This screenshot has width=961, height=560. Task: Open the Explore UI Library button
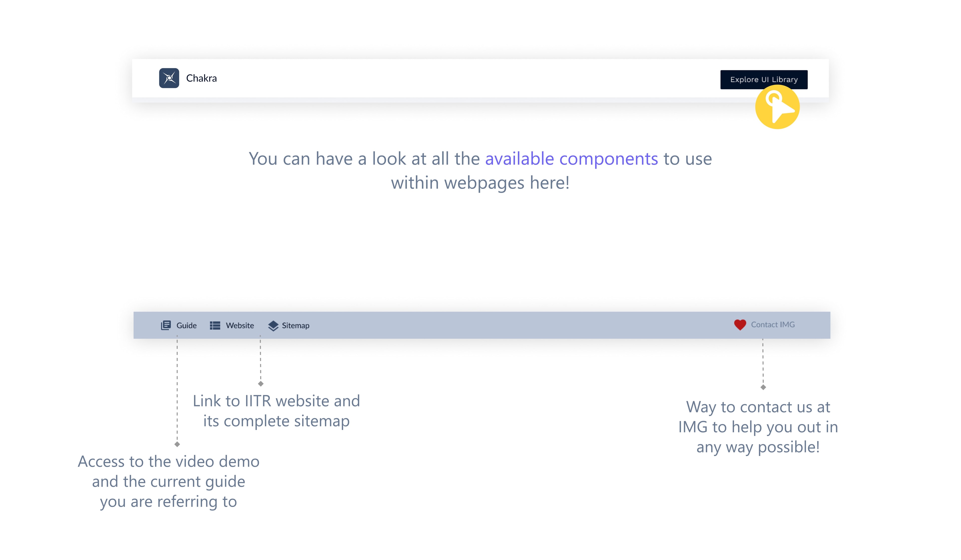point(764,80)
